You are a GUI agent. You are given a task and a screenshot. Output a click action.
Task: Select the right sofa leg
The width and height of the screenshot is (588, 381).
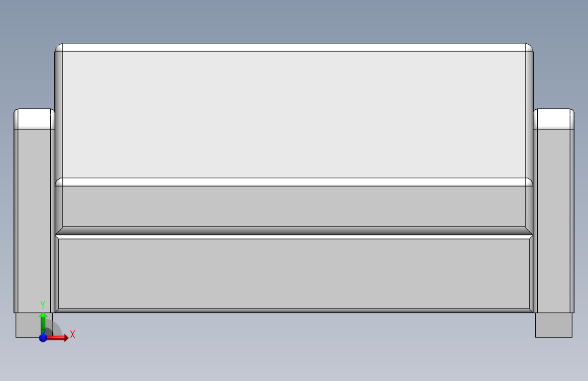point(553,325)
